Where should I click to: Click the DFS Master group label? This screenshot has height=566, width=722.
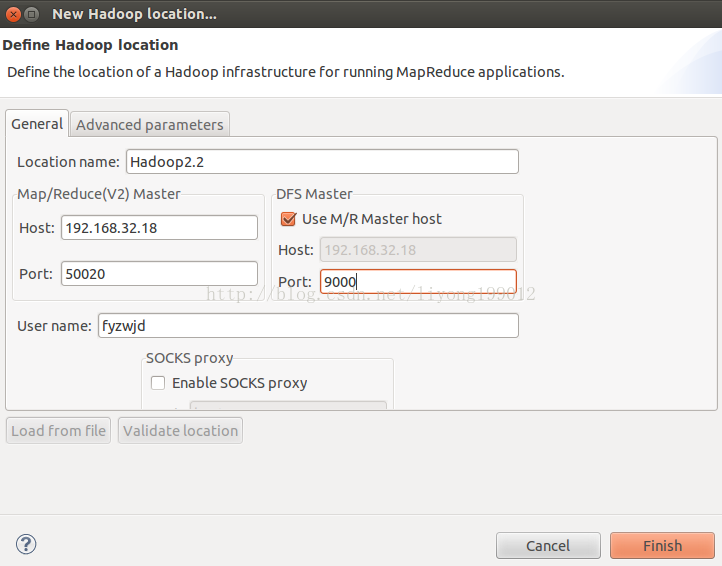[314, 194]
